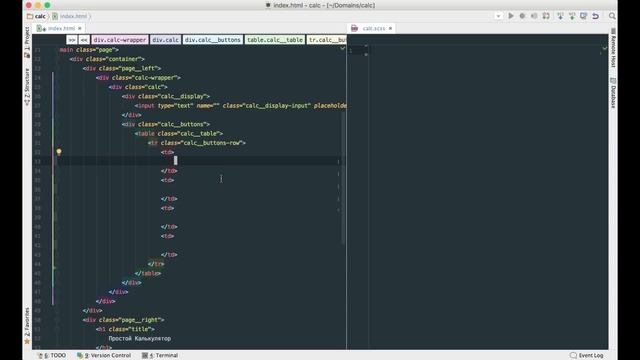Screen dimensions: 640x360
Task: Start the Debug bug icon
Action: click(522, 16)
